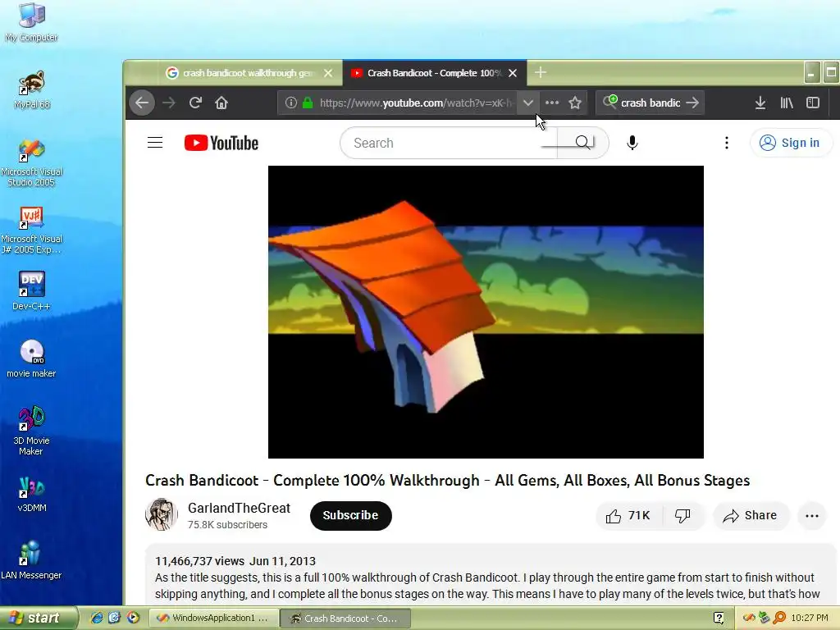Start YouTube voice search microphone
Image resolution: width=840 pixels, height=630 pixels.
tap(632, 143)
